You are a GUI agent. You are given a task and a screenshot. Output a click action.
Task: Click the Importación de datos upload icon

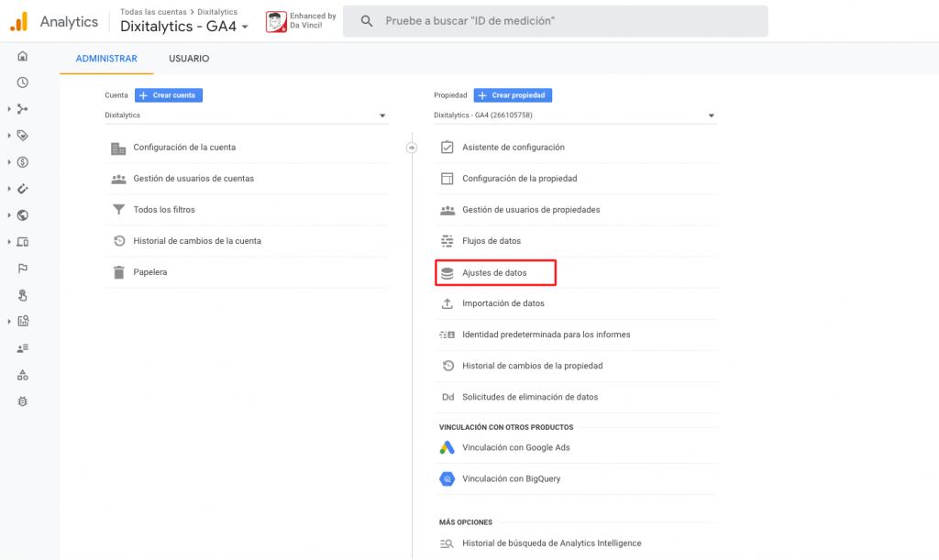point(447,303)
